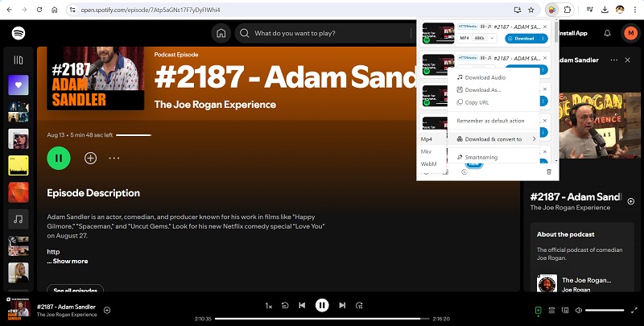644x326 pixels.
Task: Click the Spotify logo icon
Action: (18, 33)
